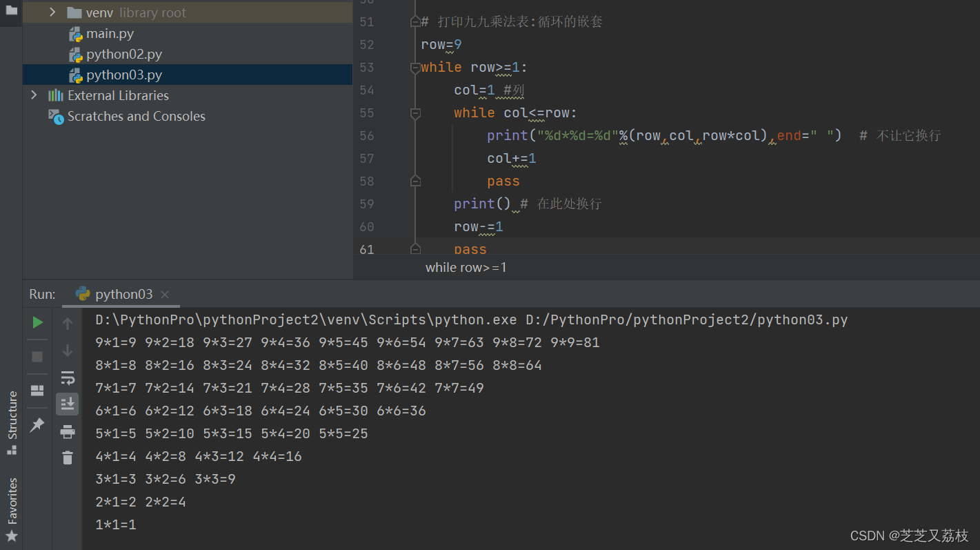Click the comment header on line 51
Image resolution: width=980 pixels, height=550 pixels.
pyautogui.click(x=512, y=22)
